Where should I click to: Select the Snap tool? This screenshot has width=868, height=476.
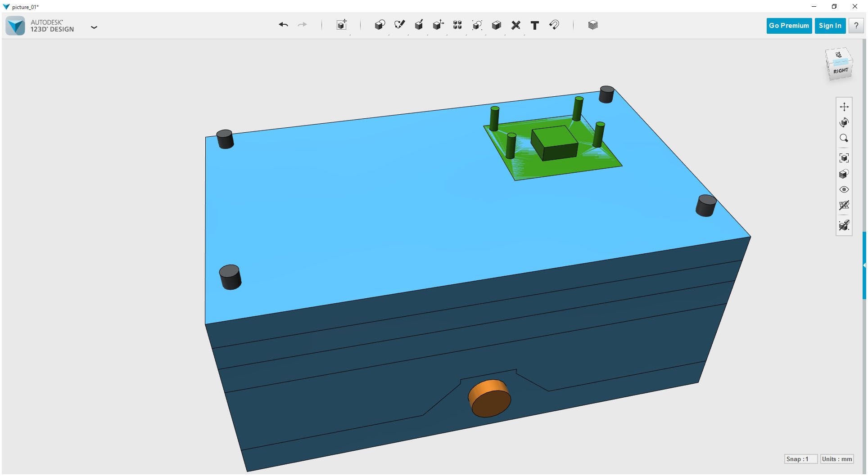tap(554, 25)
